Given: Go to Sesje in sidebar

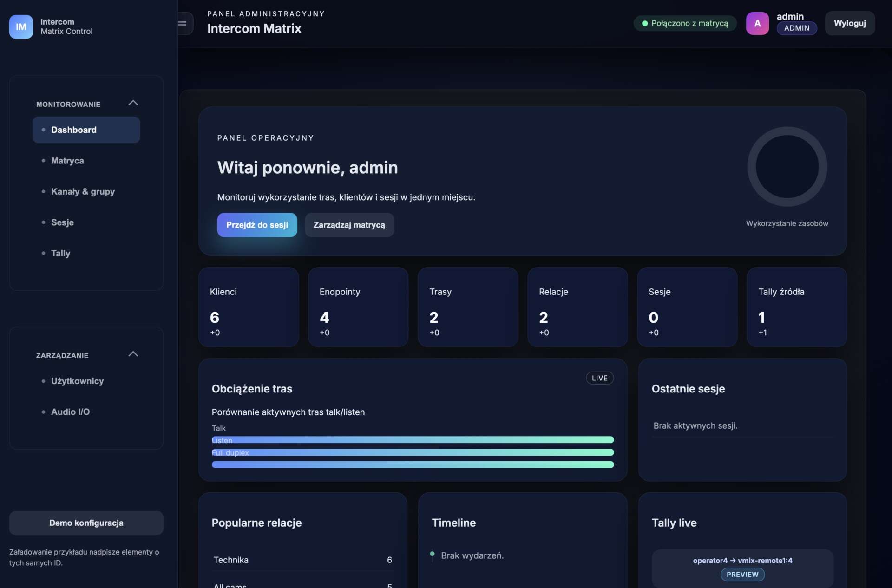Looking at the screenshot, I should (x=62, y=222).
